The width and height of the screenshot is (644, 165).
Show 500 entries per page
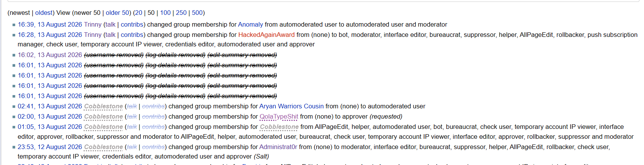[x=197, y=13]
